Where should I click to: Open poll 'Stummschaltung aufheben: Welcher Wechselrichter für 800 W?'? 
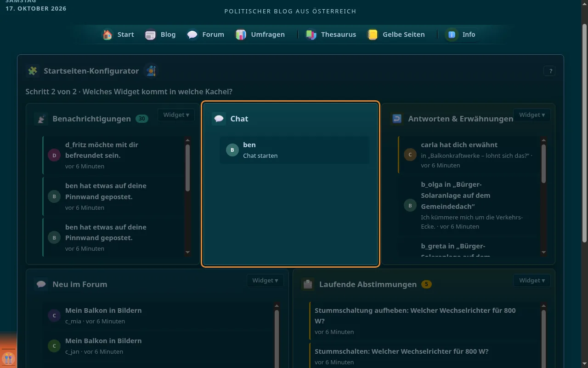[423, 321]
